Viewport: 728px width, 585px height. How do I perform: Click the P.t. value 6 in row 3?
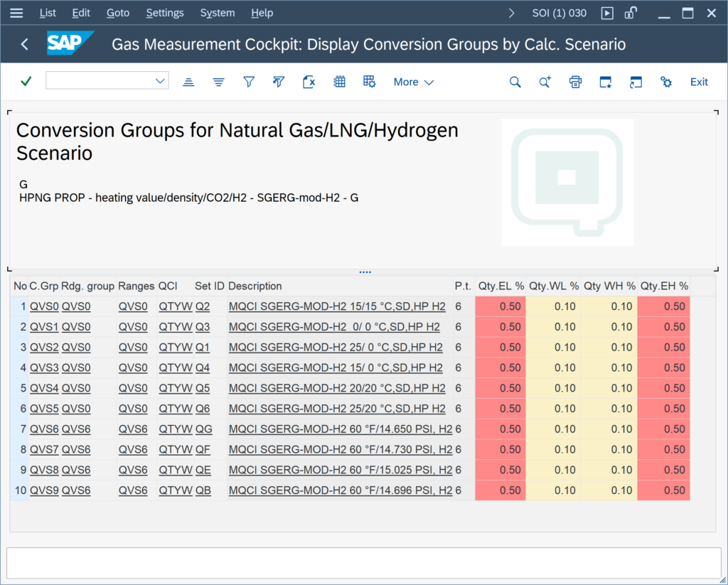click(459, 348)
